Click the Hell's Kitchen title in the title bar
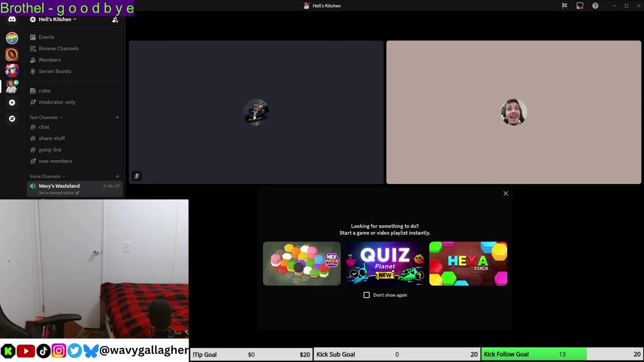Viewport: 644px width, 362px height. coord(327,6)
